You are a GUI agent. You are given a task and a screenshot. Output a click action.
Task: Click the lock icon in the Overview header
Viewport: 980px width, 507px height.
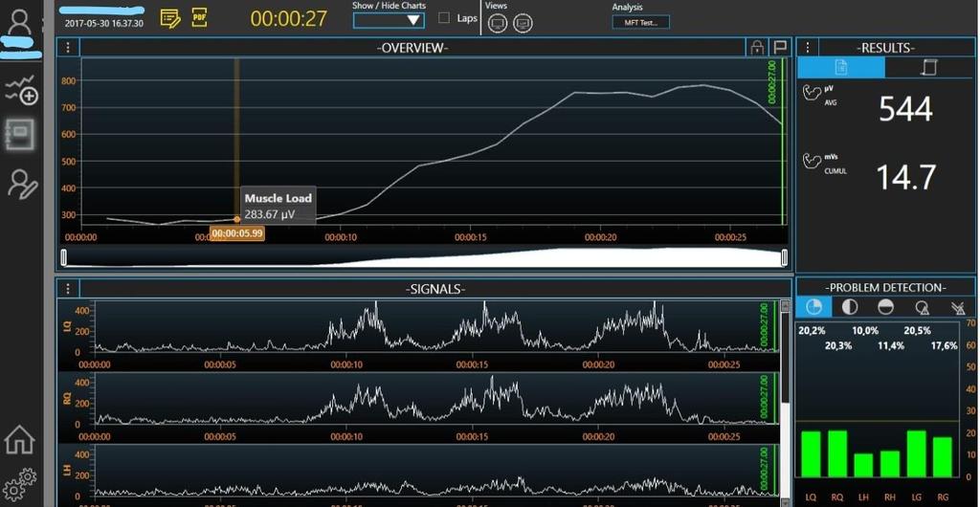pyautogui.click(x=756, y=48)
